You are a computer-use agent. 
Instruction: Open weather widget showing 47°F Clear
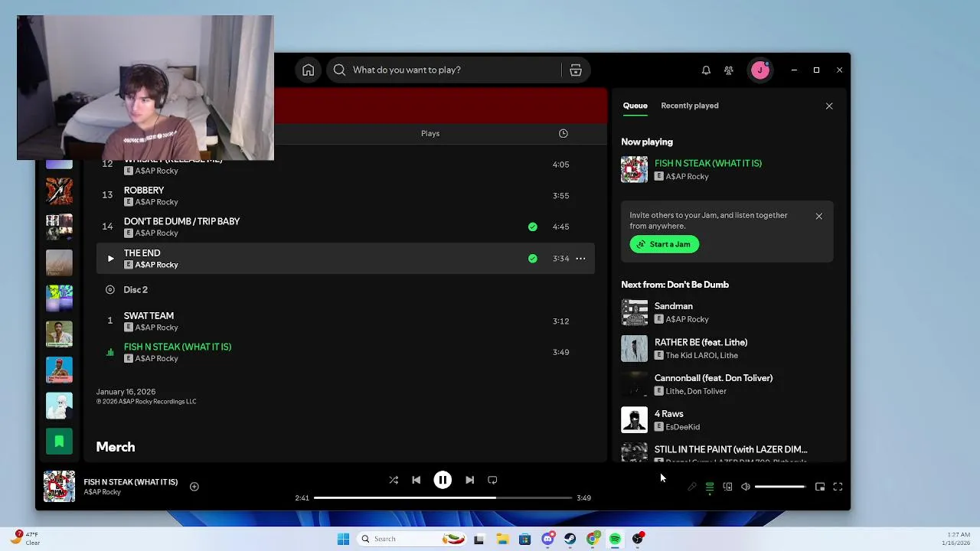pyautogui.click(x=24, y=538)
